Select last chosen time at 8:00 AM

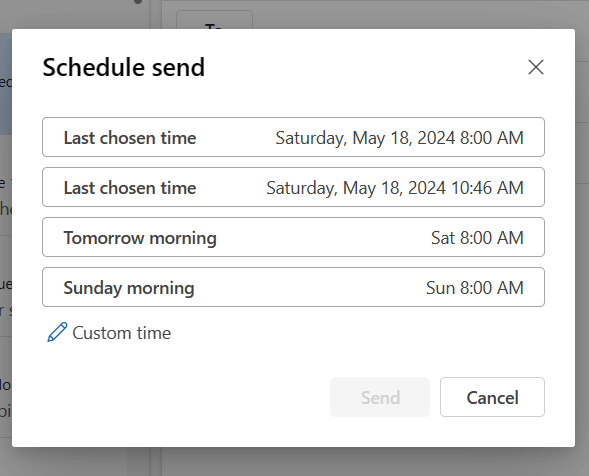(x=293, y=137)
